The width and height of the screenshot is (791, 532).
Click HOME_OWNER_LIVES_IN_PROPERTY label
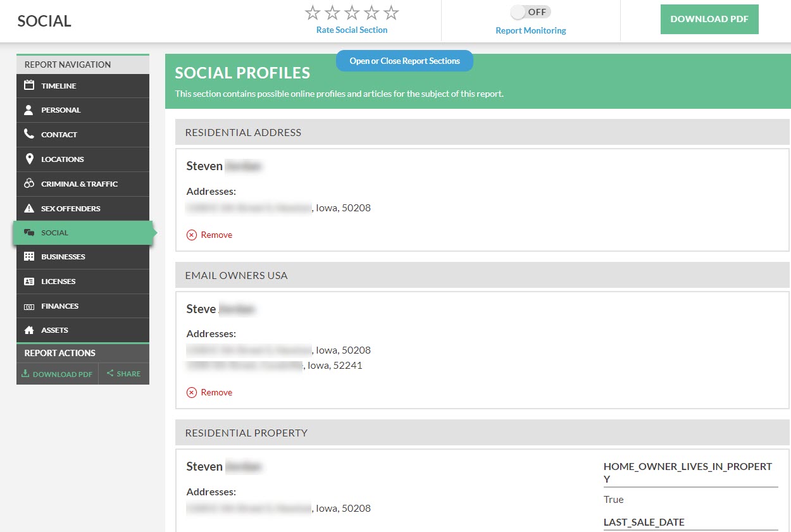[688, 473]
